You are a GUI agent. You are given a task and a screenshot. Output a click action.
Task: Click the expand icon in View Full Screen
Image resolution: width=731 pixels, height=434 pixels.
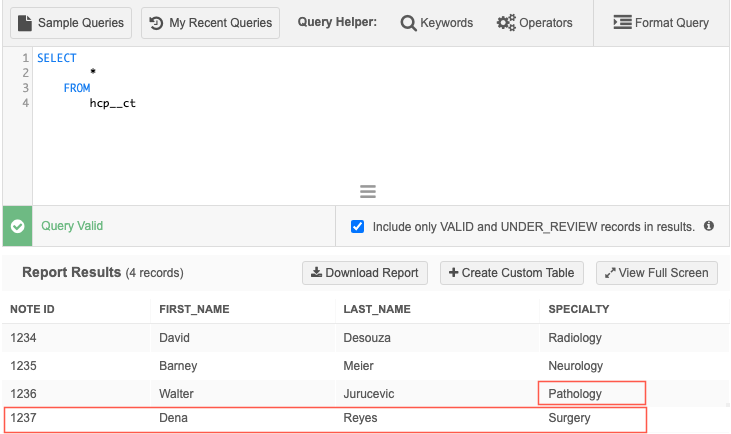610,273
